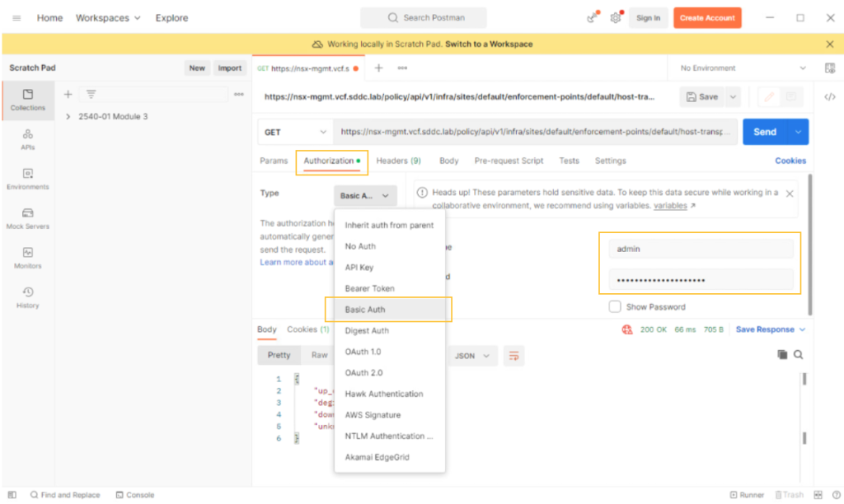Switch to the Raw response view
The height and width of the screenshot is (504, 844).
point(319,355)
